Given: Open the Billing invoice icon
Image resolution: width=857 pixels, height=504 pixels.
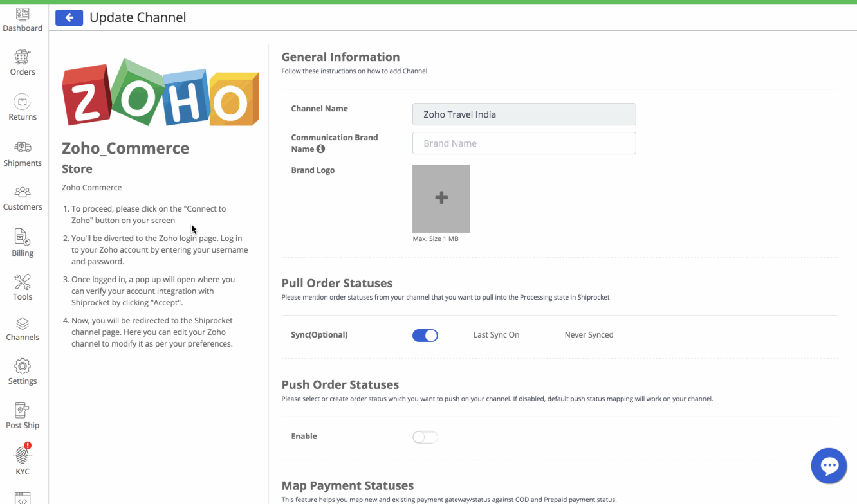Looking at the screenshot, I should point(23,237).
